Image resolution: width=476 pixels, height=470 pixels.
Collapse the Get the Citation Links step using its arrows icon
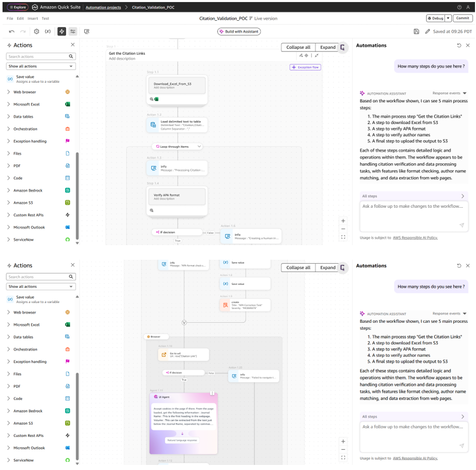[316, 55]
